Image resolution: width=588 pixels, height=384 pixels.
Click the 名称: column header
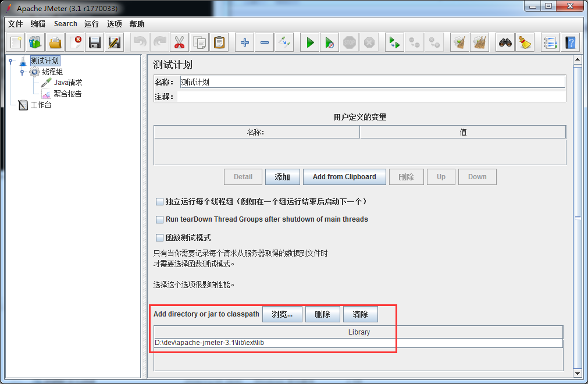tap(256, 132)
